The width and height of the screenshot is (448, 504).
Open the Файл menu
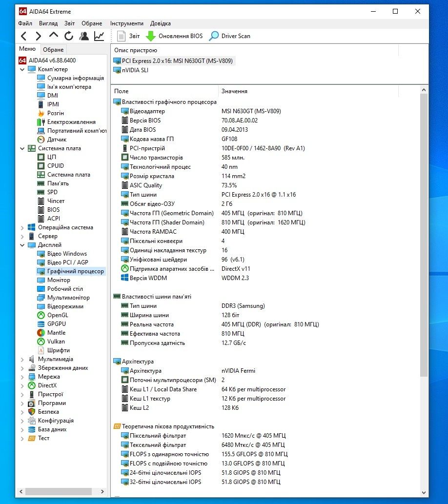click(x=25, y=23)
